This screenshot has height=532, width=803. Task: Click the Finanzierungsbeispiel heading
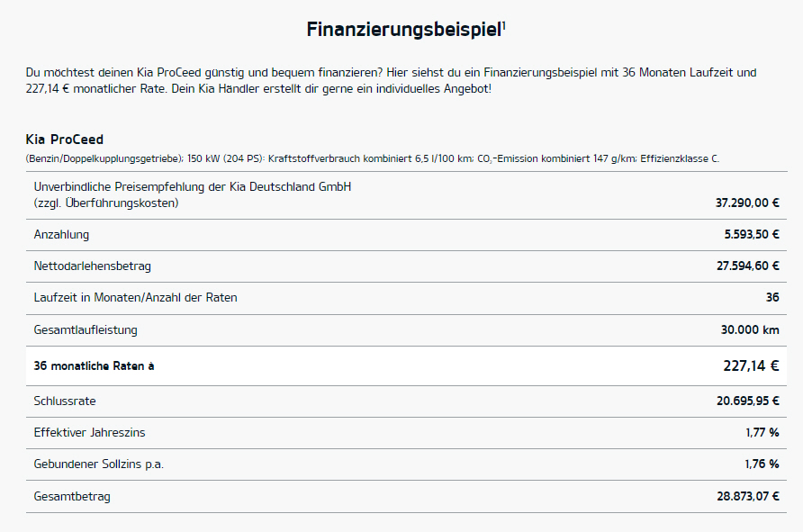tap(404, 30)
